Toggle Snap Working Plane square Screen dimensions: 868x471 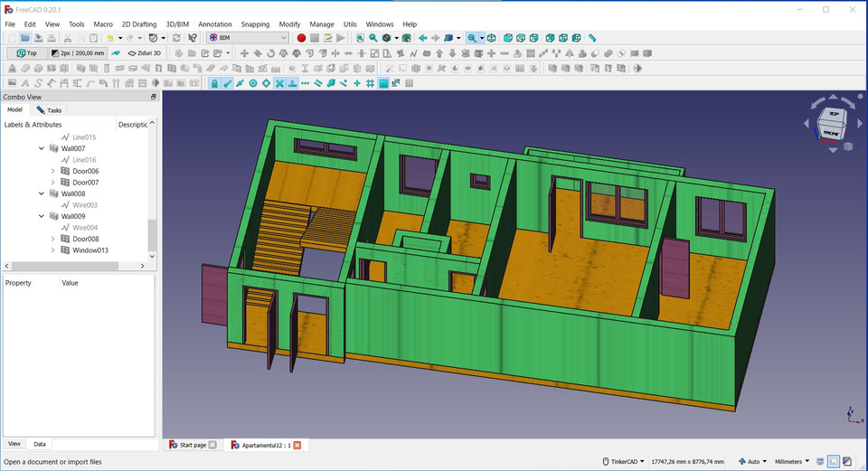point(383,83)
